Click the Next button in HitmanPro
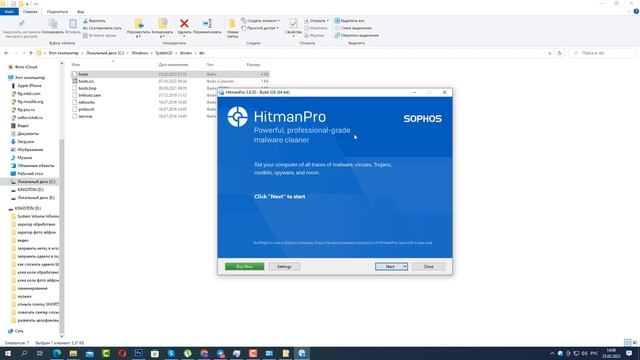The image size is (640, 360). coord(389,267)
